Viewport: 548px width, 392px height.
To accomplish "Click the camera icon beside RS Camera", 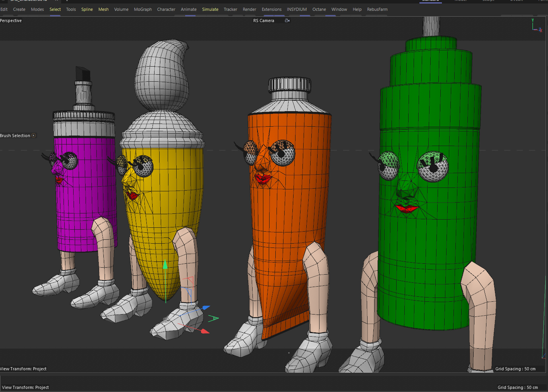I will point(287,21).
